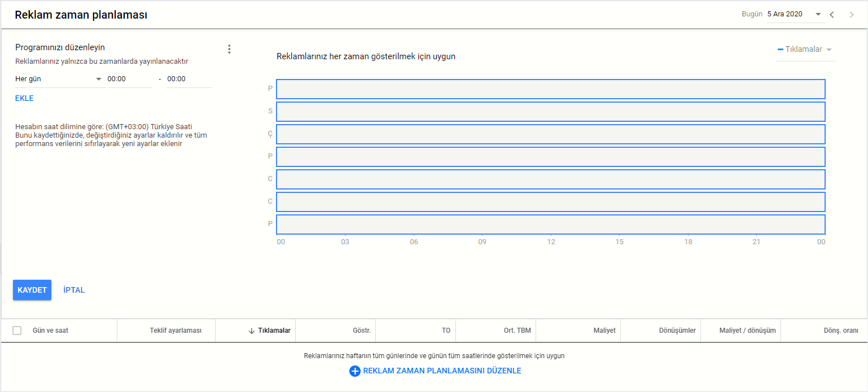
Task: Sort by the Dönüşümler column header
Action: coord(677,331)
